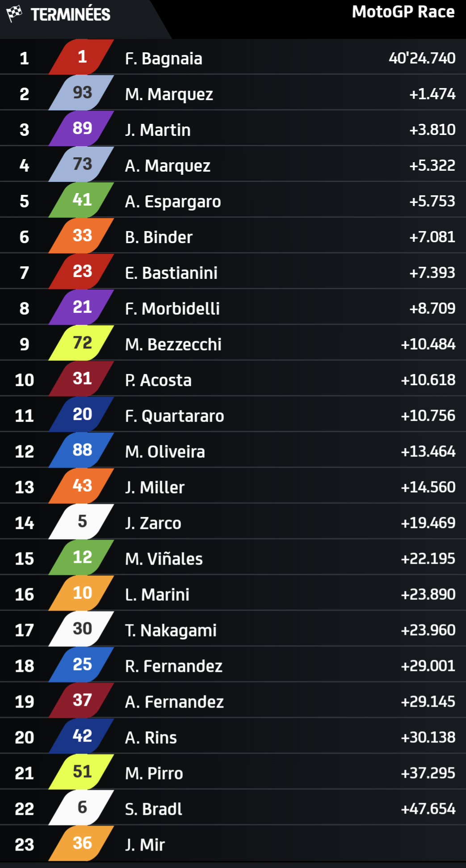Open J. Mir's row in last place
Viewport: 466px width, 868px height.
pos(145,845)
